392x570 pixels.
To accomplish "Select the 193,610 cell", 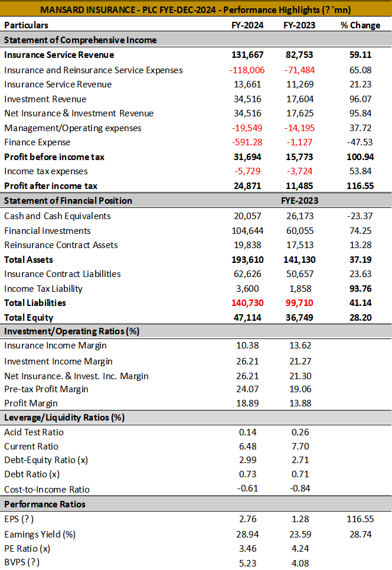I will click(247, 260).
